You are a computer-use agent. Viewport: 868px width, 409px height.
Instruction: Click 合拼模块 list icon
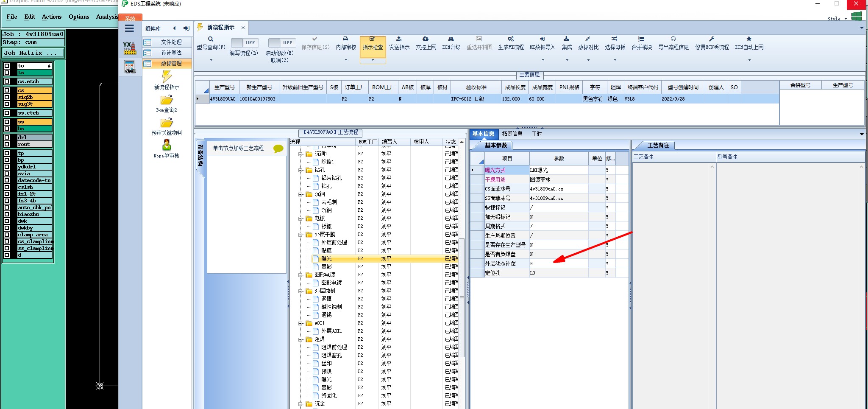pos(641,39)
